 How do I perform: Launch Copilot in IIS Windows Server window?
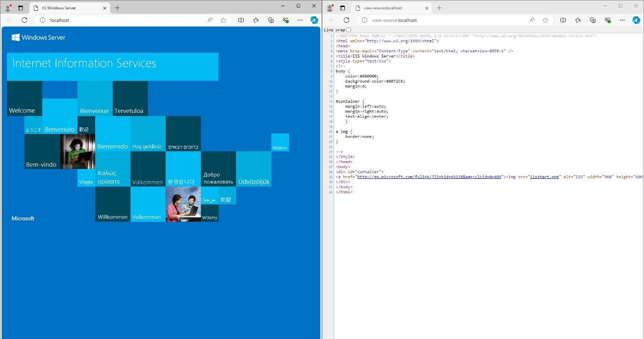point(315,20)
